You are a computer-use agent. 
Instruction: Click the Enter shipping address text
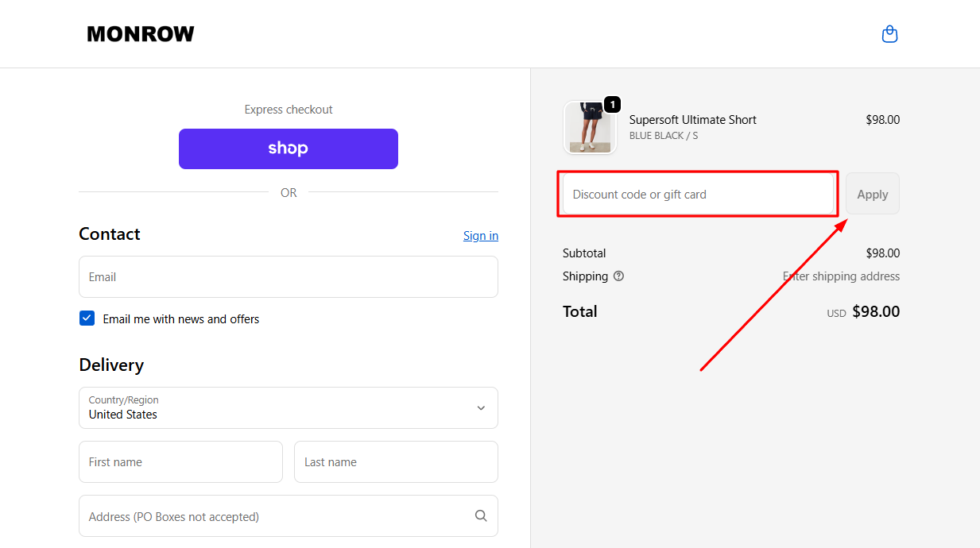click(x=842, y=276)
